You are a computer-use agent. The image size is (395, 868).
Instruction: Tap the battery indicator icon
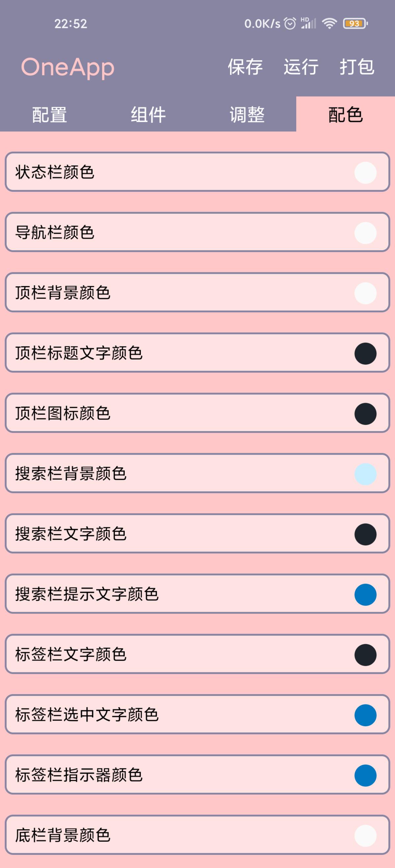pyautogui.click(x=355, y=24)
